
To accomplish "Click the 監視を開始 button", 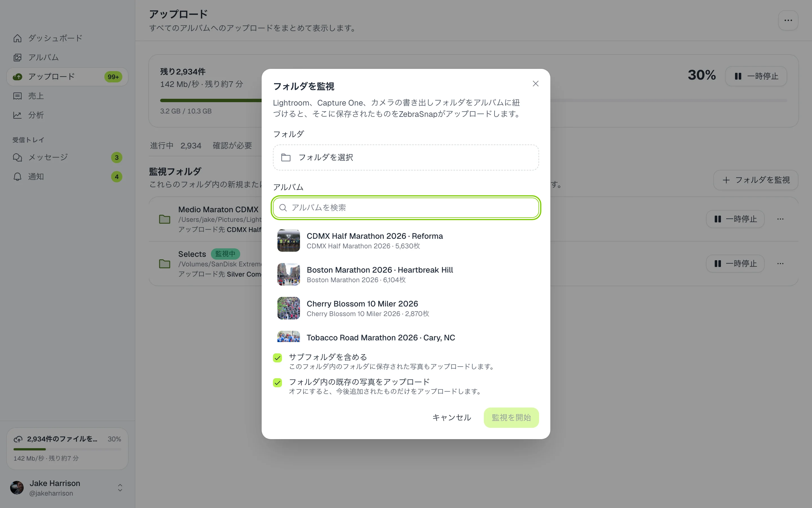I will tap(511, 418).
